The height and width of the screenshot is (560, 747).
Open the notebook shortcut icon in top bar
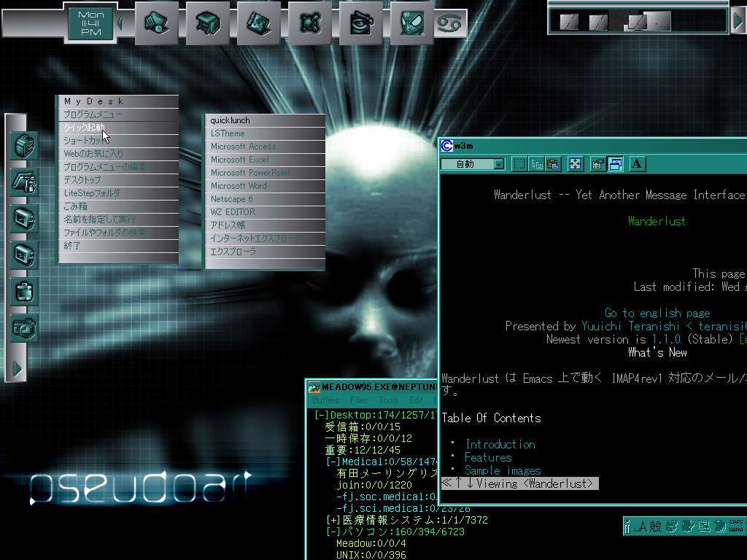pos(259,23)
